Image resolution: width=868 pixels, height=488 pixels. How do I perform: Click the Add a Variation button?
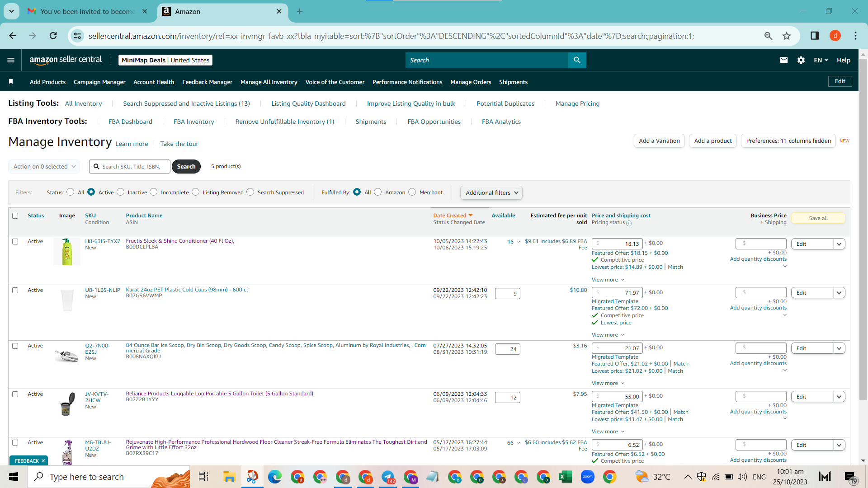coord(659,141)
